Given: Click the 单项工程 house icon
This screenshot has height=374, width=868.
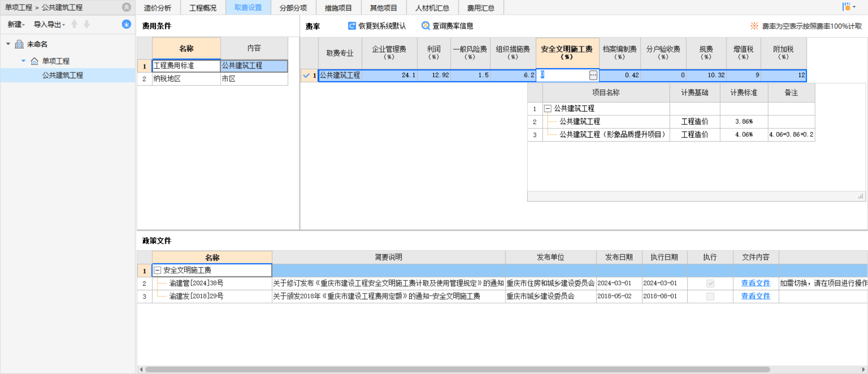Looking at the screenshot, I should 34,61.
